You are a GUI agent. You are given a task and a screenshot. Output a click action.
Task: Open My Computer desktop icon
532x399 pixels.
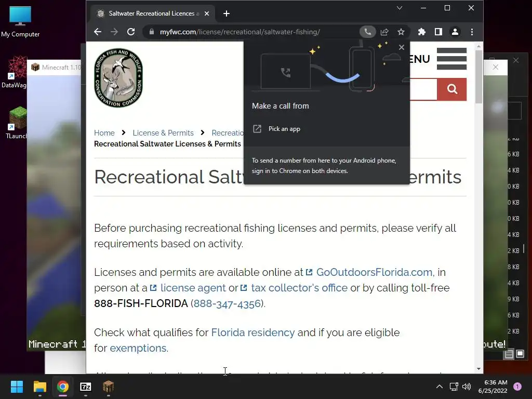(x=20, y=22)
